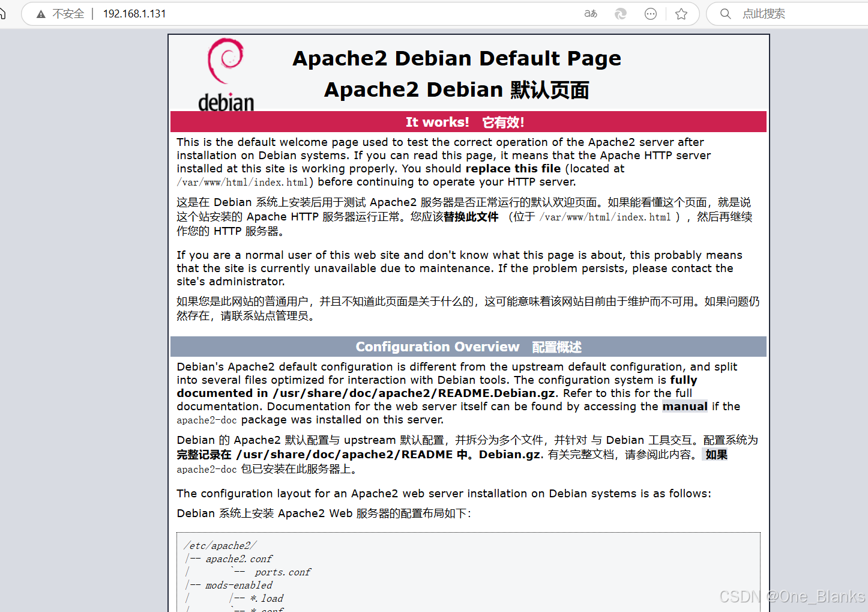Click the Edge browser icon in the address bar
Image resolution: width=868 pixels, height=612 pixels.
point(621,14)
